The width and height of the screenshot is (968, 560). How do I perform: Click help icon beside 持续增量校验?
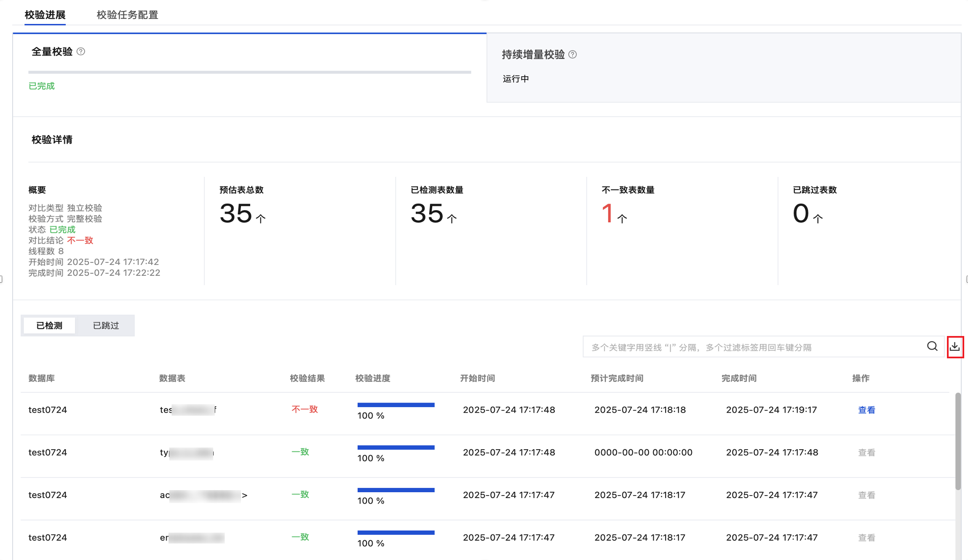click(572, 54)
